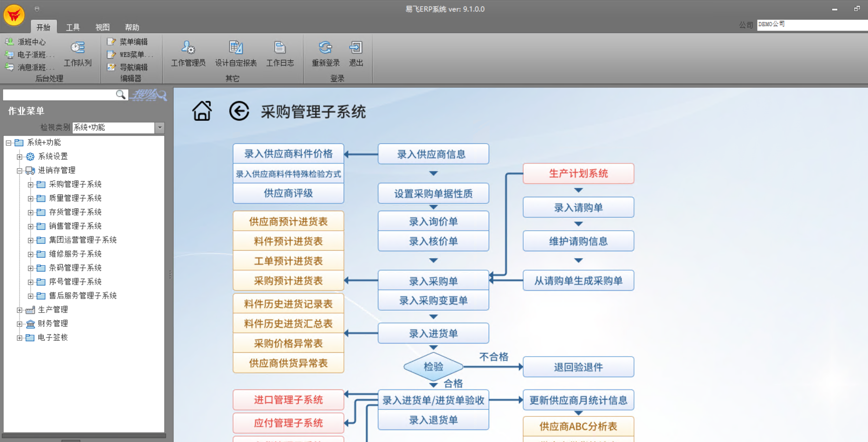The height and width of the screenshot is (442, 868).
Task: Open the 派班中心 item
Action: pos(26,42)
